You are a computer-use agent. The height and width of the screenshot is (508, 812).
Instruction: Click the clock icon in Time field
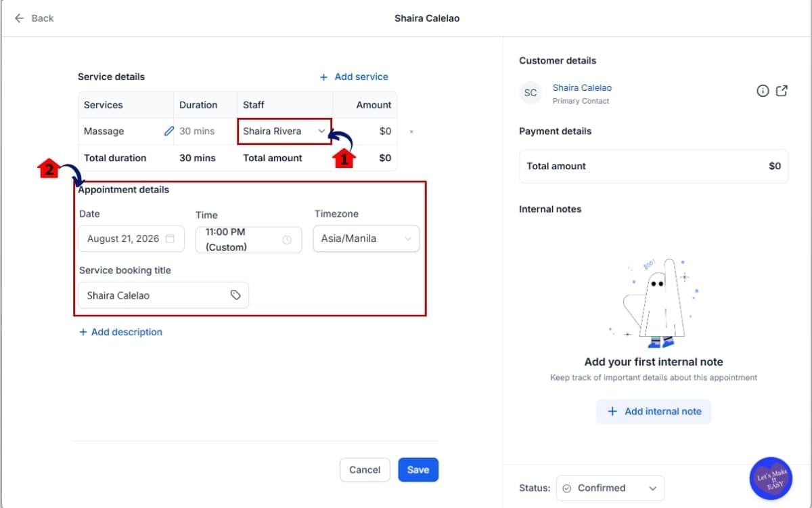coord(287,240)
